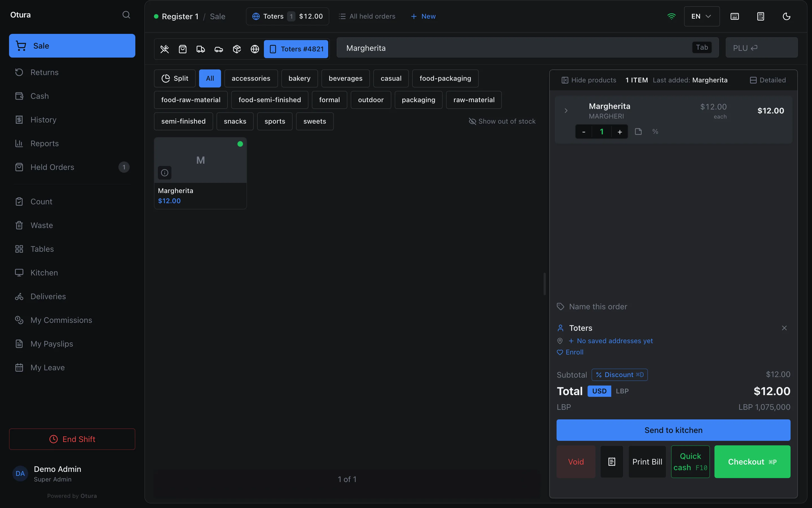This screenshot has width=812, height=508.
Task: Toggle Show out of stock
Action: click(x=502, y=121)
